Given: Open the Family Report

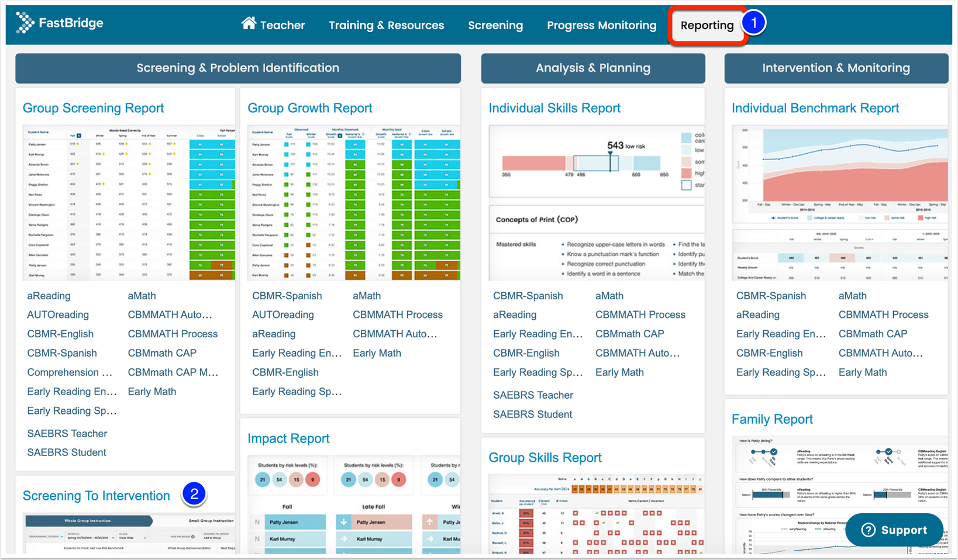Looking at the screenshot, I should coord(772,419).
